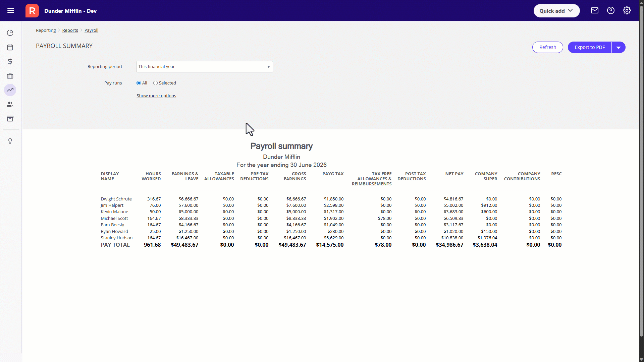Select the Payments dollar icon
Screen dimensions: 644x362
tap(10, 61)
